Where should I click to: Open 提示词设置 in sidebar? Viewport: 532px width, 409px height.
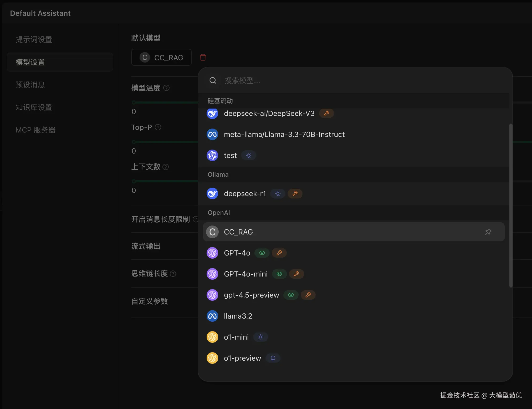(x=34, y=39)
